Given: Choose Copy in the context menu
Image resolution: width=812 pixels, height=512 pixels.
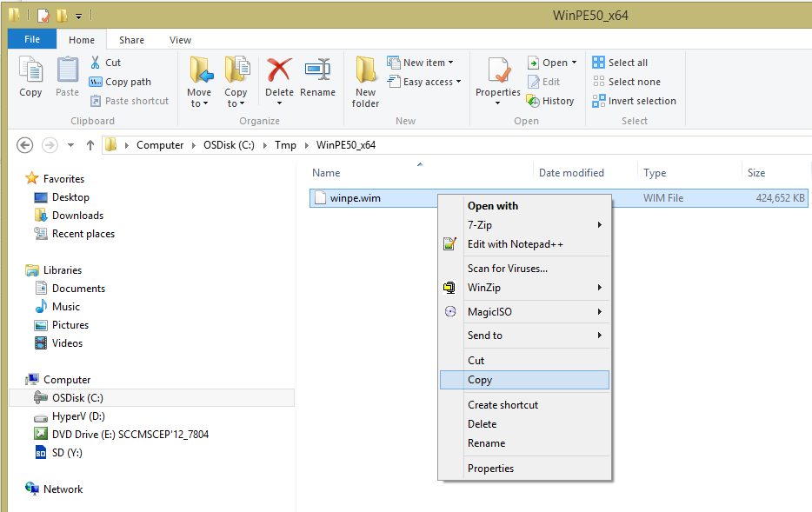Looking at the screenshot, I should point(524,380).
